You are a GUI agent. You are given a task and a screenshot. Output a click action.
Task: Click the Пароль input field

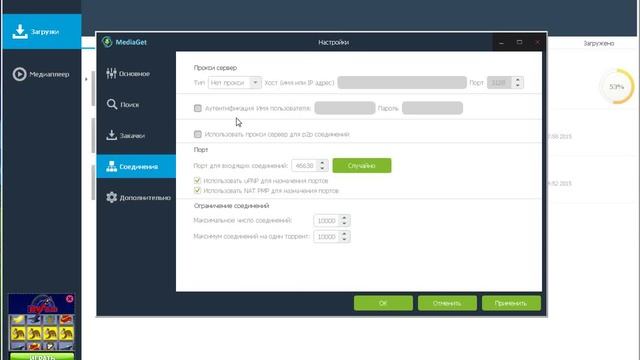point(432,108)
